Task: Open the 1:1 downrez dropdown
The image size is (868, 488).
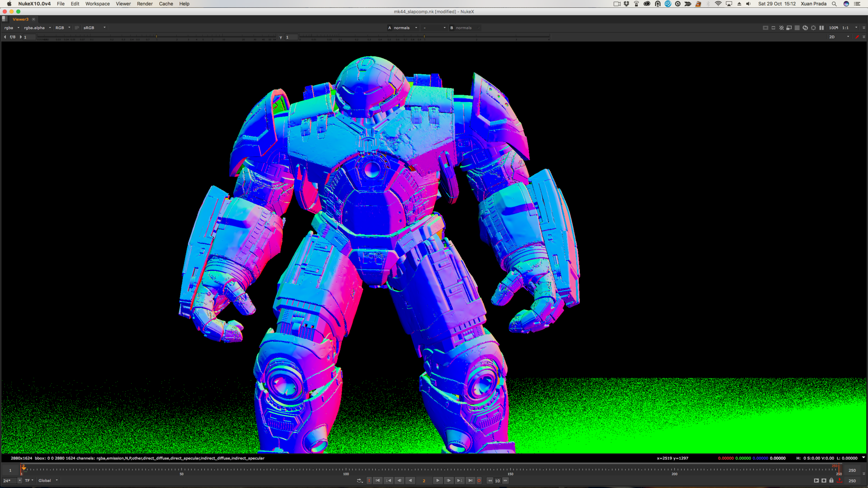Action: click(850, 28)
